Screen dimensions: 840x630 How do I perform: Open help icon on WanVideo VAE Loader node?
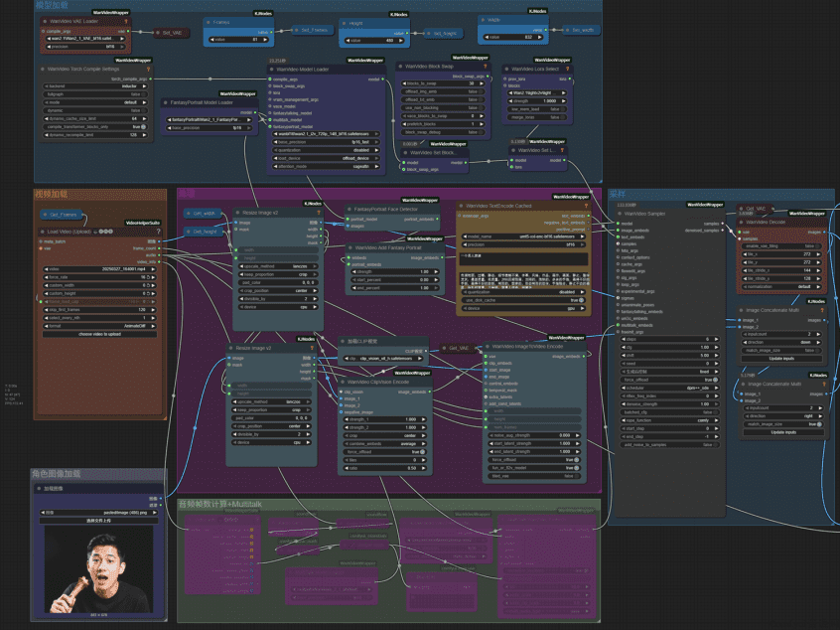coord(126,22)
